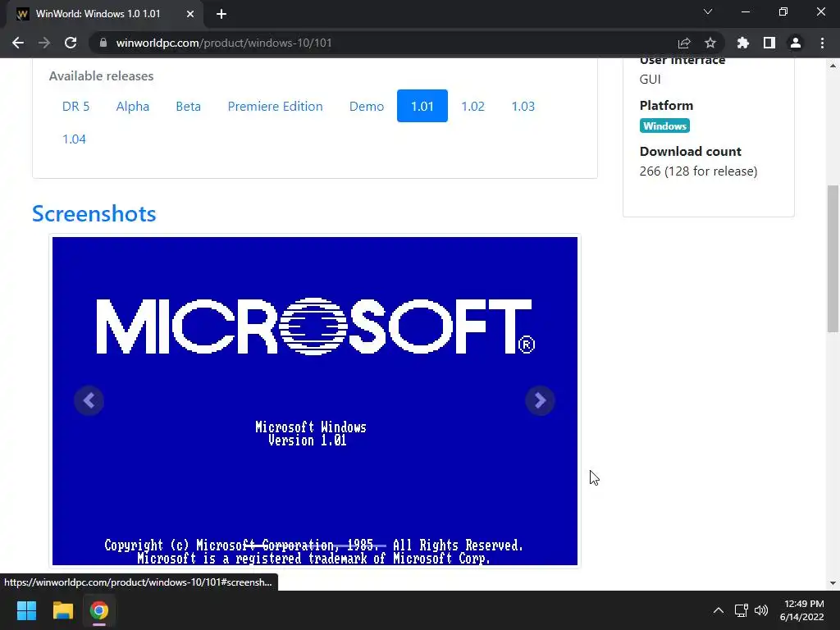Open network status in system tray

pos(742,610)
